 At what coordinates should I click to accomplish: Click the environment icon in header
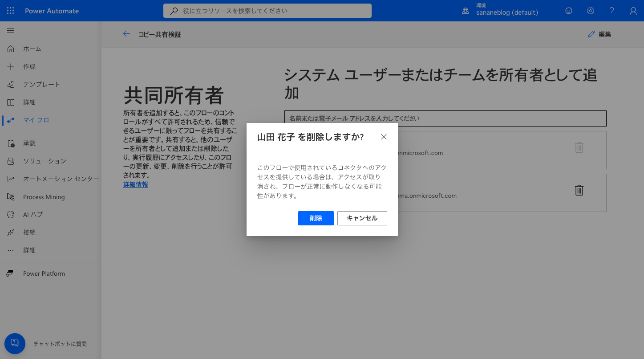tap(466, 11)
